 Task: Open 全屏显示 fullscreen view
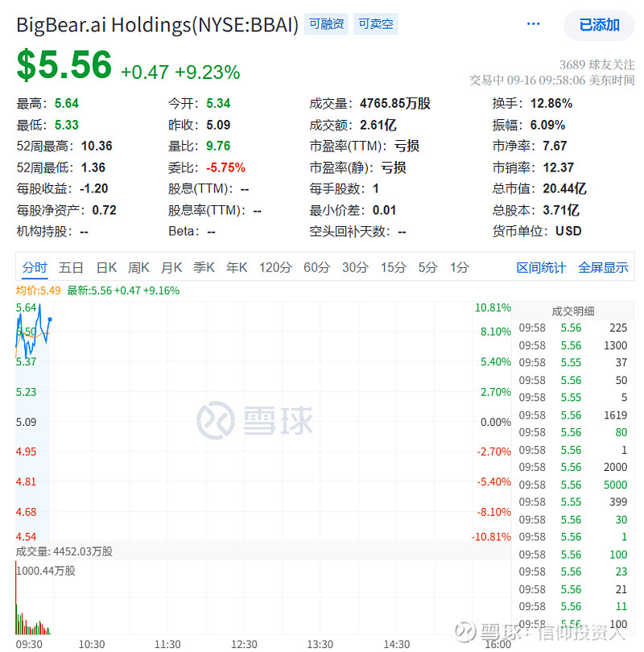(603, 268)
